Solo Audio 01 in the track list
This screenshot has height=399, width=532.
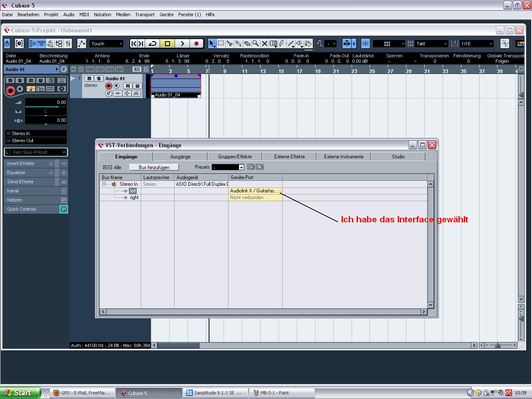click(x=99, y=78)
